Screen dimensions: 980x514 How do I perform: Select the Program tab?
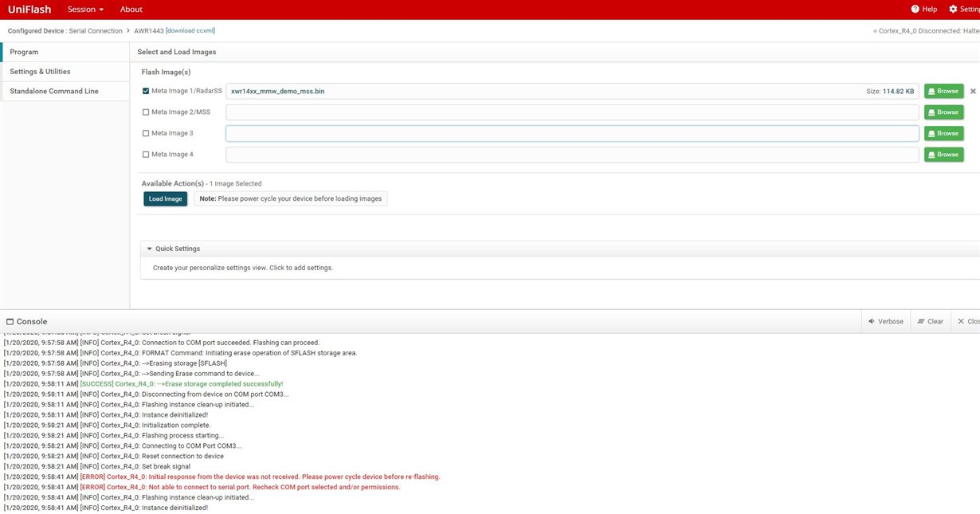pos(65,52)
